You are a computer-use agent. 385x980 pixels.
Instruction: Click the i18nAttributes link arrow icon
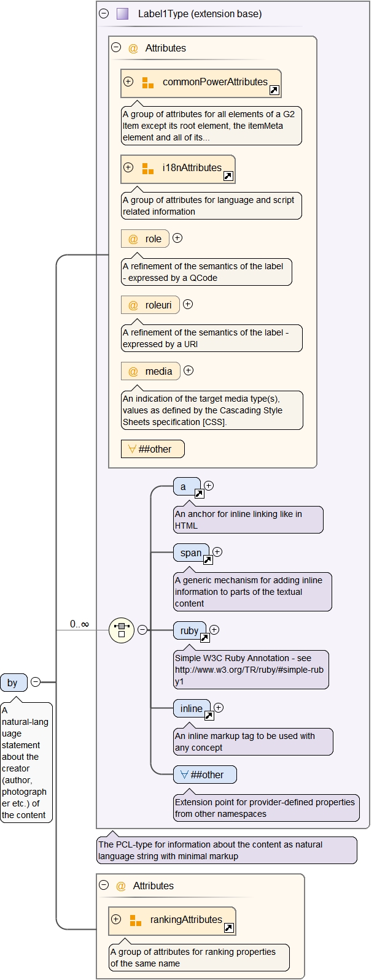228,177
